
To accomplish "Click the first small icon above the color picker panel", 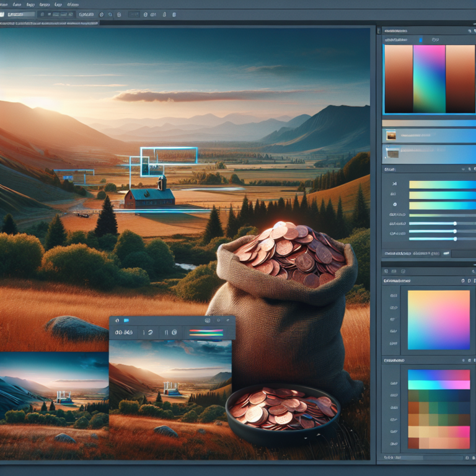I will (x=386, y=271).
